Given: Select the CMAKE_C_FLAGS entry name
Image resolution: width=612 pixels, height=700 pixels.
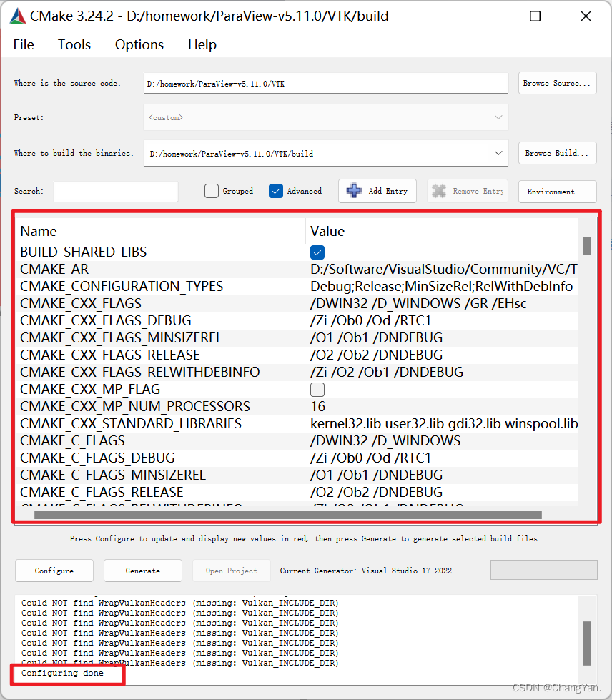Looking at the screenshot, I should (x=73, y=441).
